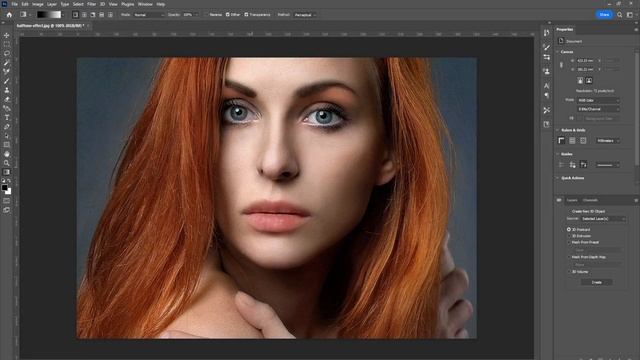The width and height of the screenshot is (640, 360).
Task: Open the File menu
Action: tap(15, 4)
